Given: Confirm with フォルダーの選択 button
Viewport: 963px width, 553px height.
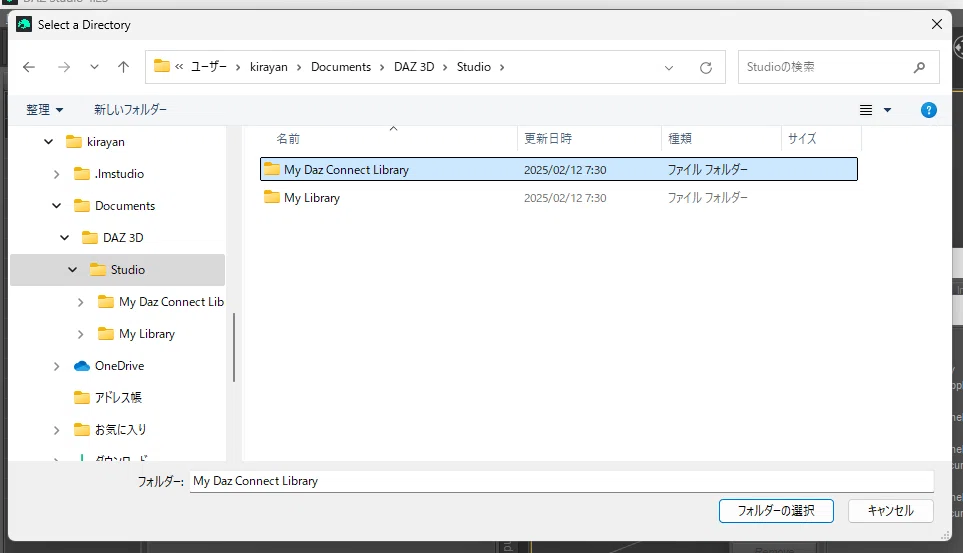Looking at the screenshot, I should tap(776, 511).
